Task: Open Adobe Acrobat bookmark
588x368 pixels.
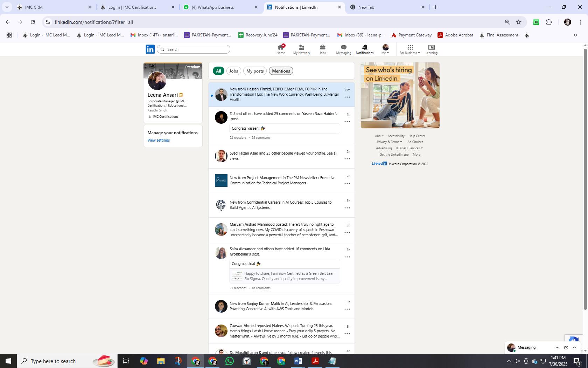Action: click(x=455, y=35)
